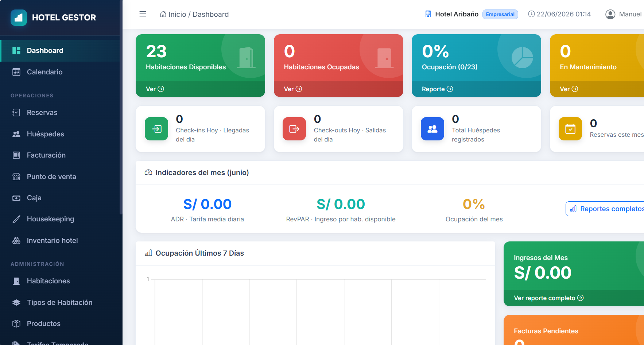Click the gauge icon by Indicadores del mes
The width and height of the screenshot is (644, 345).
click(148, 172)
